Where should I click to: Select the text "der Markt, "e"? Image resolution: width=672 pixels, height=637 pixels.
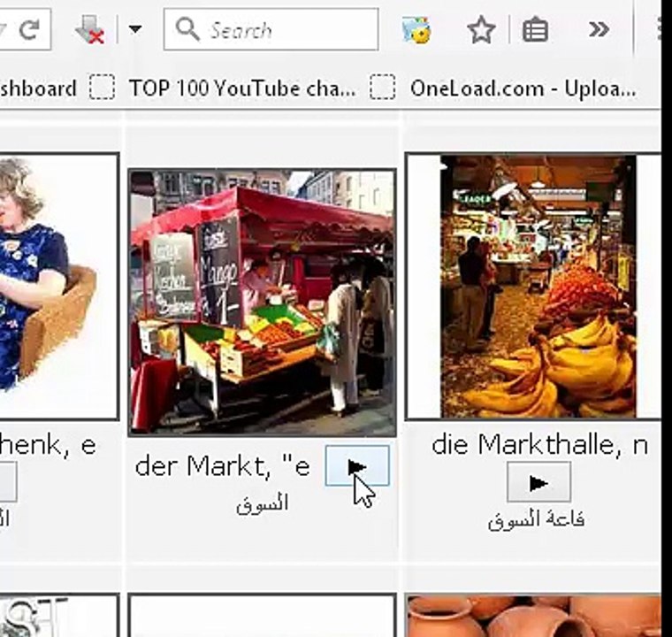point(223,466)
